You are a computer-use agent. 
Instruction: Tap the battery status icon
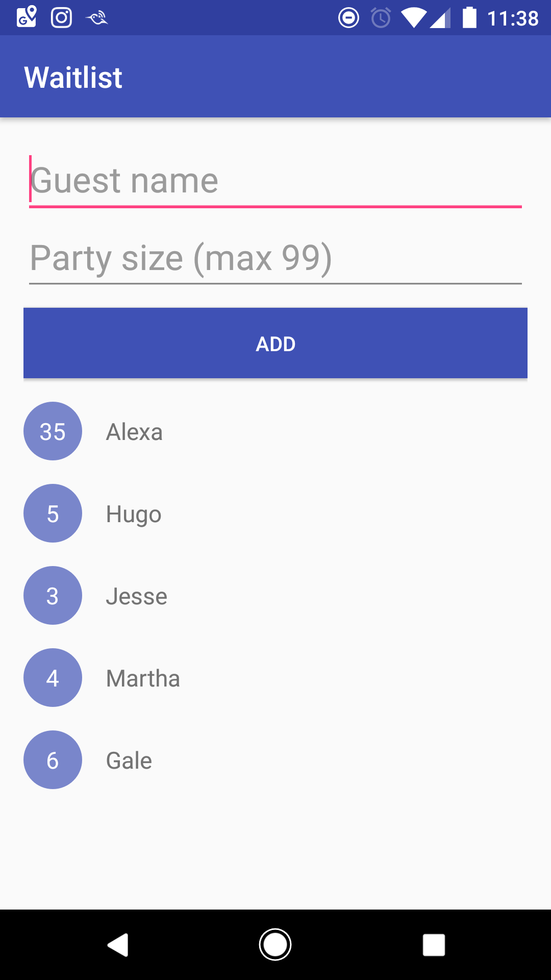pyautogui.click(x=469, y=17)
